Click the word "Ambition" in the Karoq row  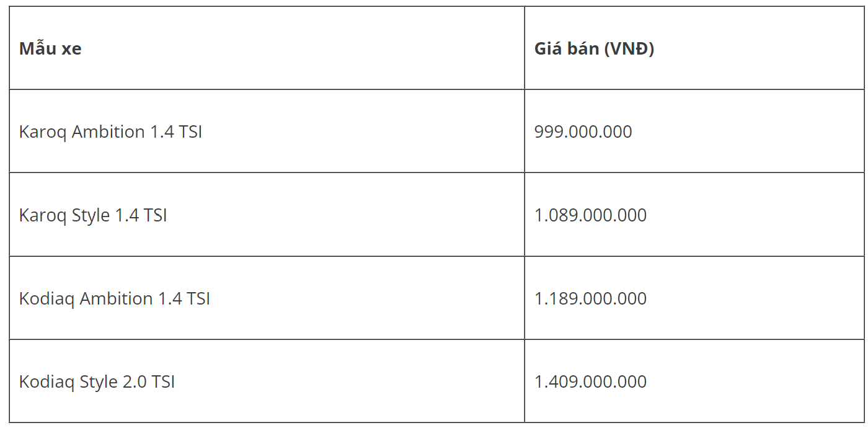coord(108,132)
